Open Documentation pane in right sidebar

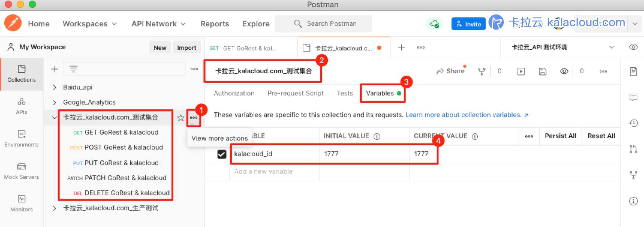pyautogui.click(x=634, y=71)
